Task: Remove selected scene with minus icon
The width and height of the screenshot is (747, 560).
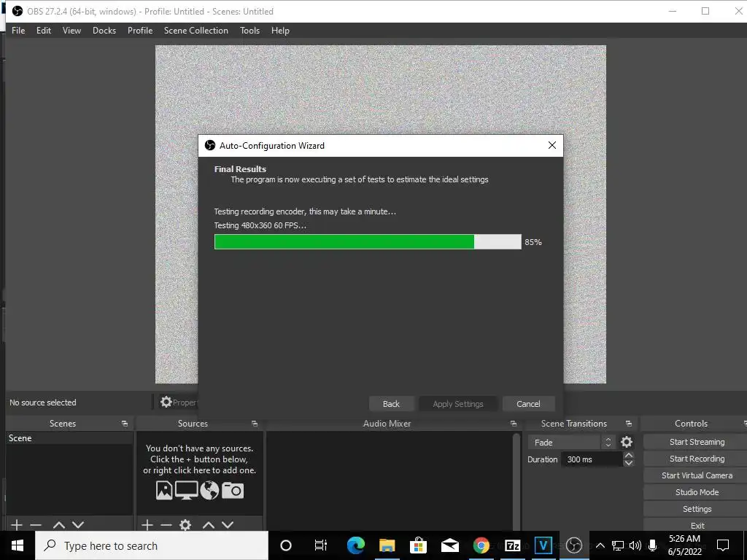Action: tap(36, 525)
